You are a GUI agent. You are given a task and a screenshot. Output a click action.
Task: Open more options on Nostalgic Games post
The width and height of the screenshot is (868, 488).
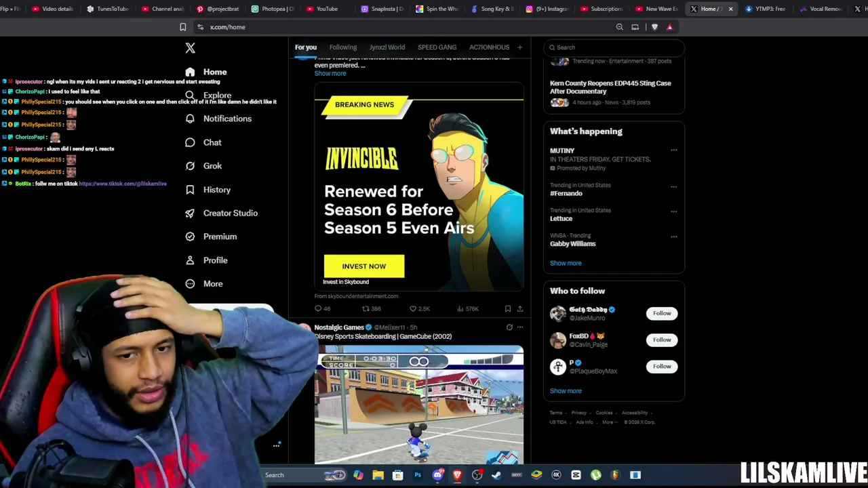[520, 327]
